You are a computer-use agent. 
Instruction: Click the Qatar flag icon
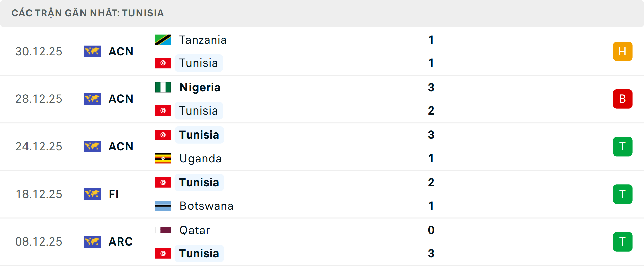[x=163, y=230]
